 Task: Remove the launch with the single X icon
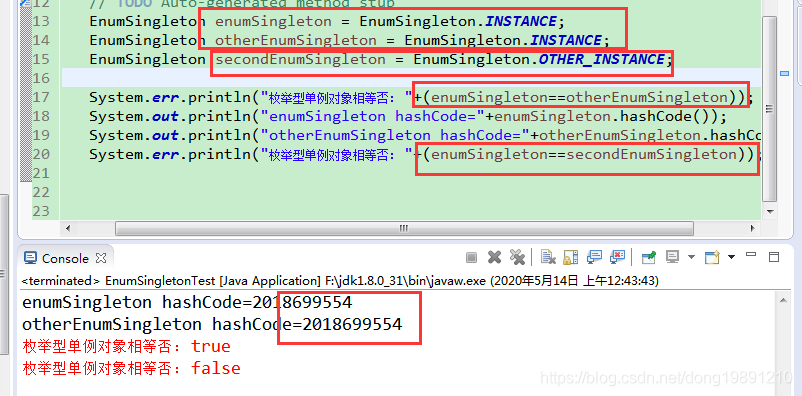pyautogui.click(x=494, y=257)
